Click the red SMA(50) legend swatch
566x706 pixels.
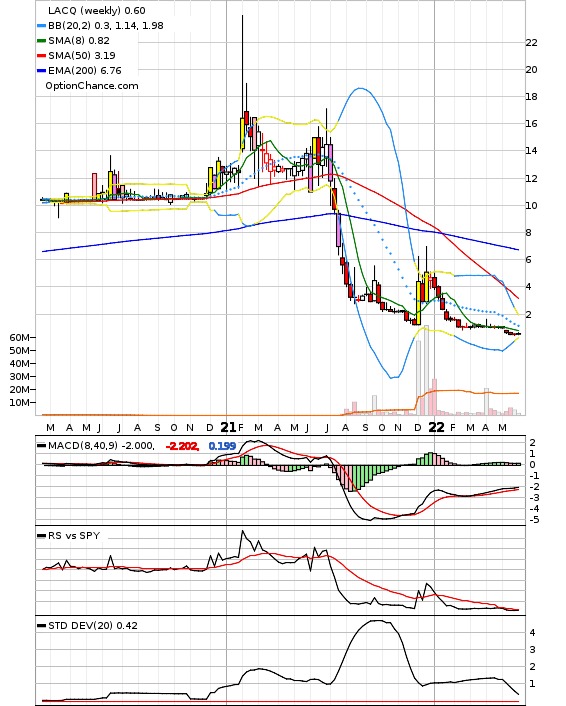(x=41, y=56)
